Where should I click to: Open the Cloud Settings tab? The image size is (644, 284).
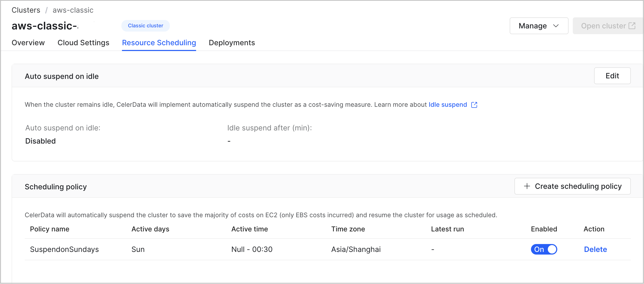click(83, 43)
